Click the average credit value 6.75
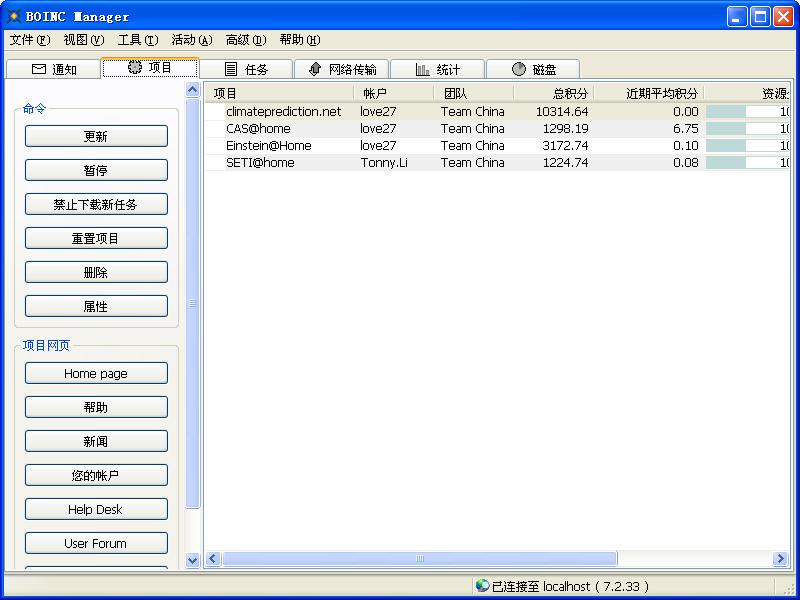Image resolution: width=800 pixels, height=600 pixels. pos(686,129)
